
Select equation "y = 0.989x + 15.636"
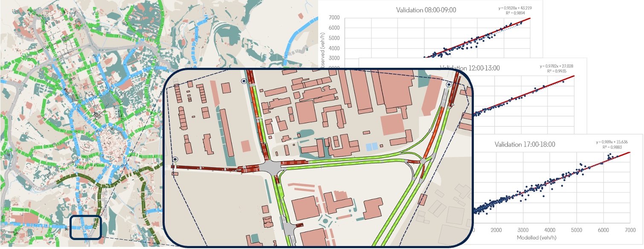pos(613,142)
